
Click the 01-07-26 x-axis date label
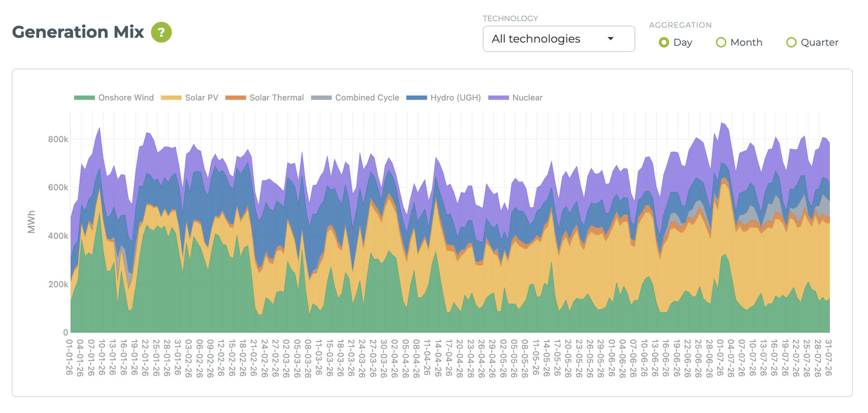click(720, 358)
